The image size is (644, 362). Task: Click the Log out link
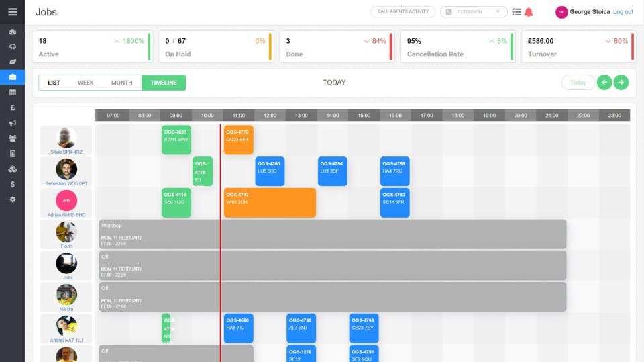623,12
